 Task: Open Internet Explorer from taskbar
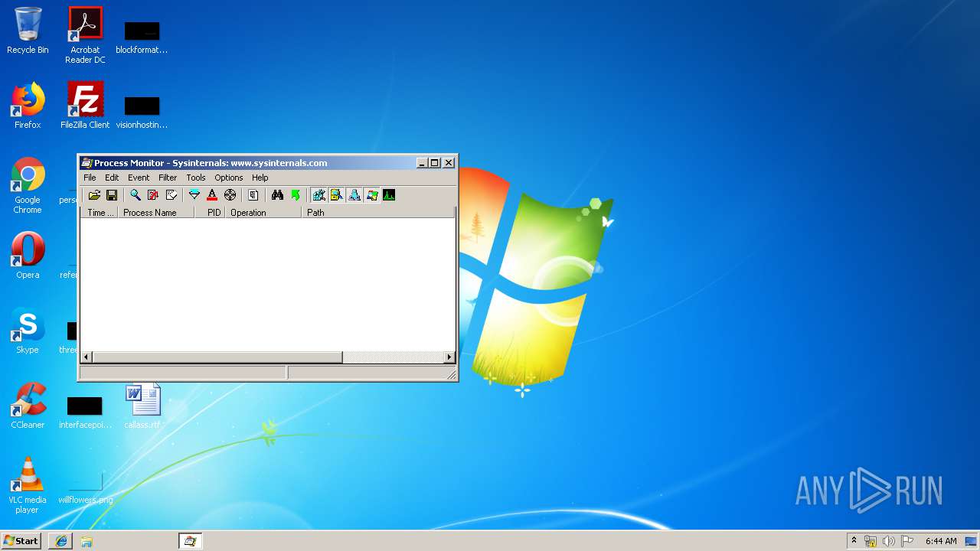coord(61,541)
